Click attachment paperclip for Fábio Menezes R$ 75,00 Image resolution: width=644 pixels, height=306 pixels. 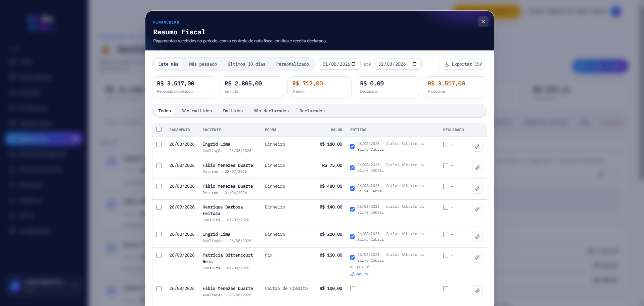(477, 167)
